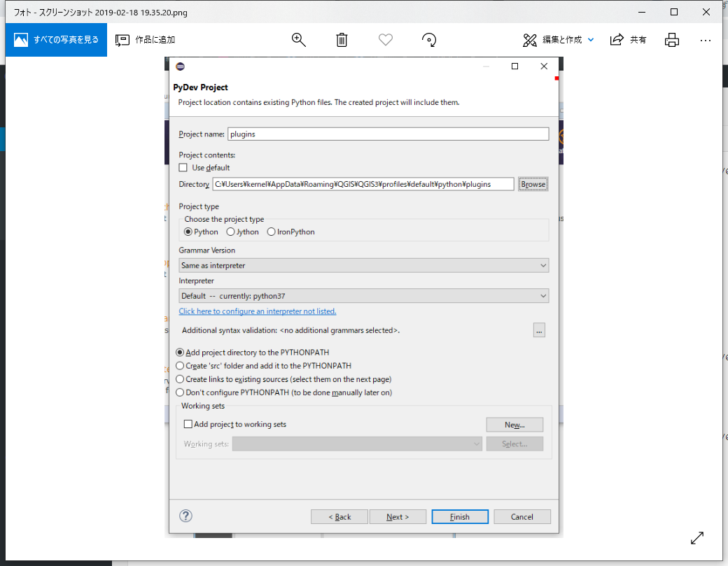This screenshot has width=728, height=566.
Task: Check Add project to working sets
Action: tap(188, 424)
